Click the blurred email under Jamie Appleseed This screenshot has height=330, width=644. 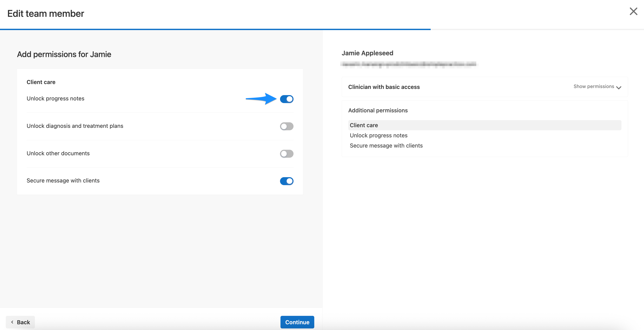pos(409,65)
